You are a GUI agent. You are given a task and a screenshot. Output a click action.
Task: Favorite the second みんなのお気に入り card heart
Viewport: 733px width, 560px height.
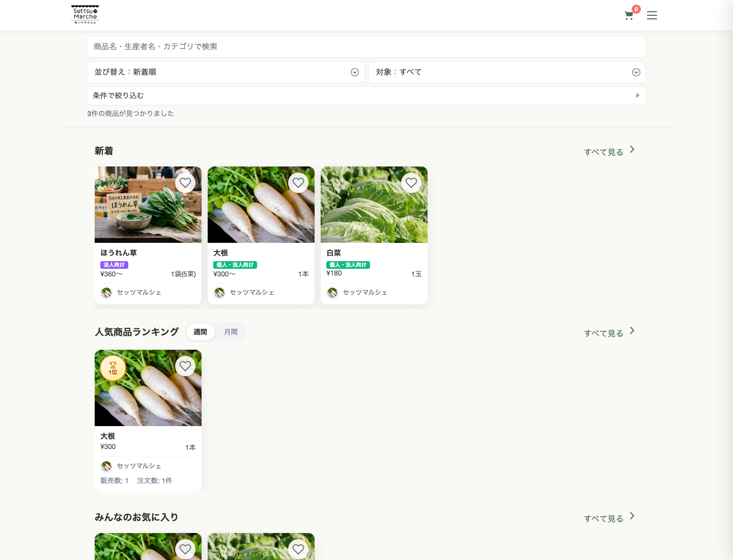(x=298, y=549)
